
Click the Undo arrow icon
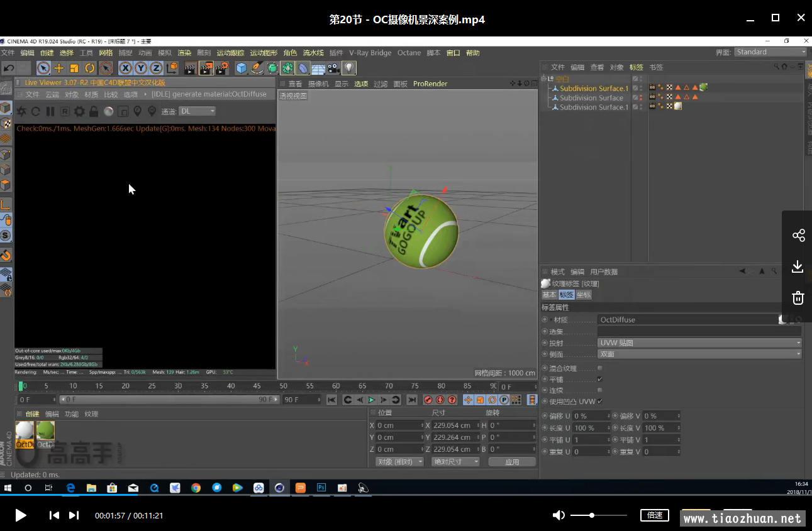click(x=9, y=68)
